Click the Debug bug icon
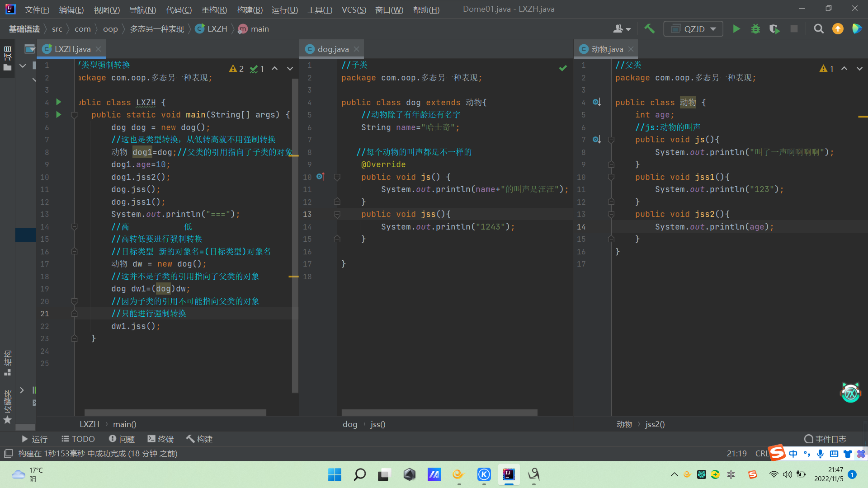 [755, 29]
